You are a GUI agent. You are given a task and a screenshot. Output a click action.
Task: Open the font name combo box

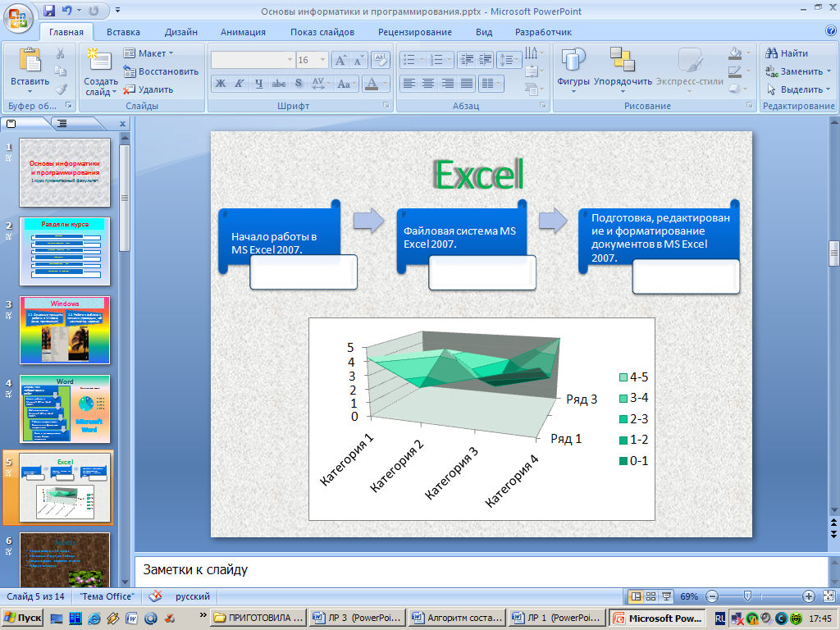point(253,60)
